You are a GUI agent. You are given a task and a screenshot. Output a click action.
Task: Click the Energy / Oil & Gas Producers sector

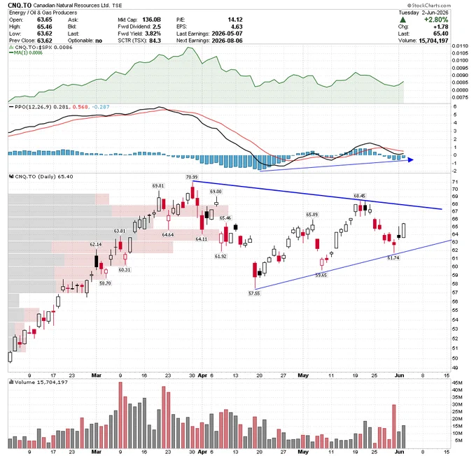43,13
